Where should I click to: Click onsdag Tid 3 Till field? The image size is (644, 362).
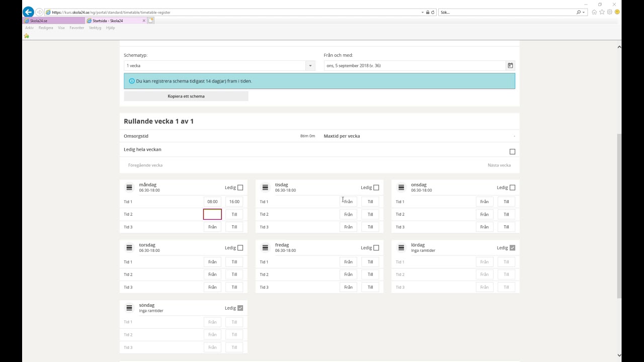tap(506, 227)
